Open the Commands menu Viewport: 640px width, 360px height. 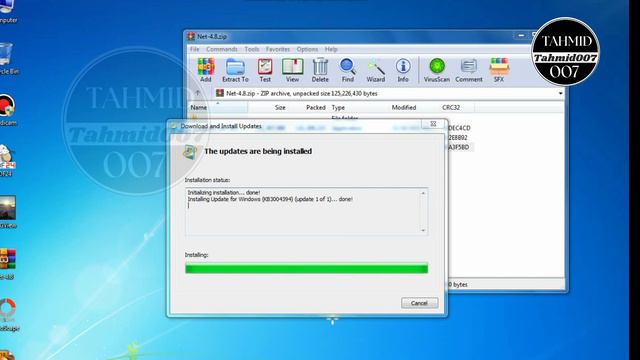tap(222, 49)
